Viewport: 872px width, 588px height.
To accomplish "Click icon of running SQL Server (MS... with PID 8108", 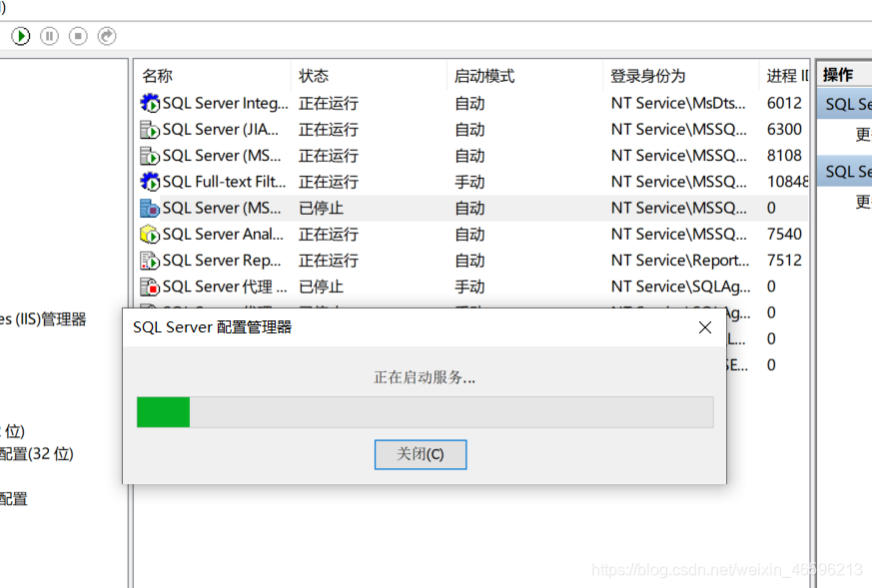I will click(150, 156).
